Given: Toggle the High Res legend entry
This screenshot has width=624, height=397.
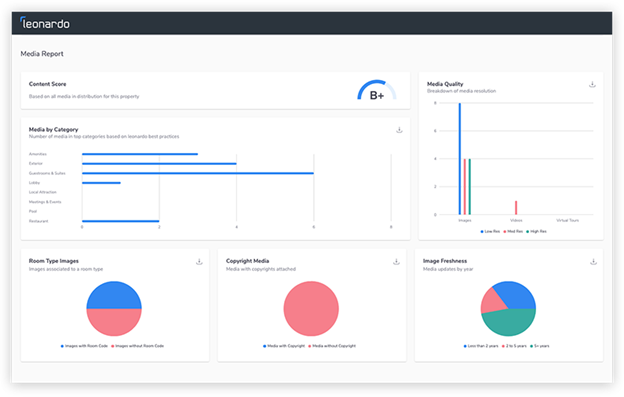Looking at the screenshot, I should (536, 232).
